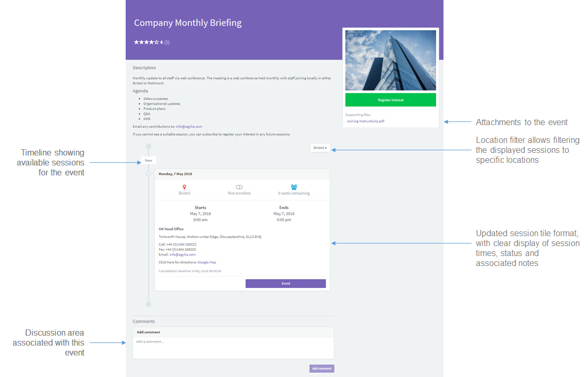The image size is (588, 377).
Task: Click the Now marker on the timeline
Action: tap(148, 160)
